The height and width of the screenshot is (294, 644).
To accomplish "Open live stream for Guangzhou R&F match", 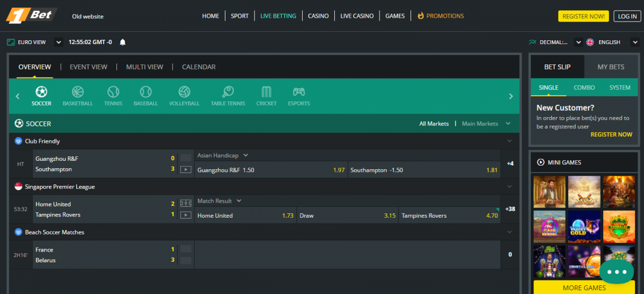I will click(185, 169).
